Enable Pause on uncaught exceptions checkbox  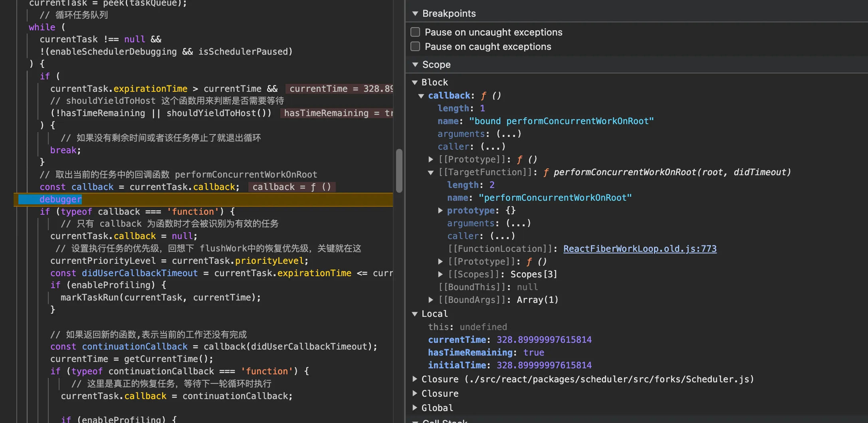tap(415, 32)
